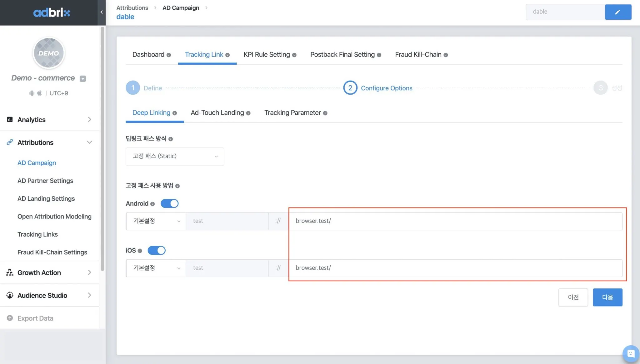Open AD Partner Settings link

pyautogui.click(x=45, y=181)
